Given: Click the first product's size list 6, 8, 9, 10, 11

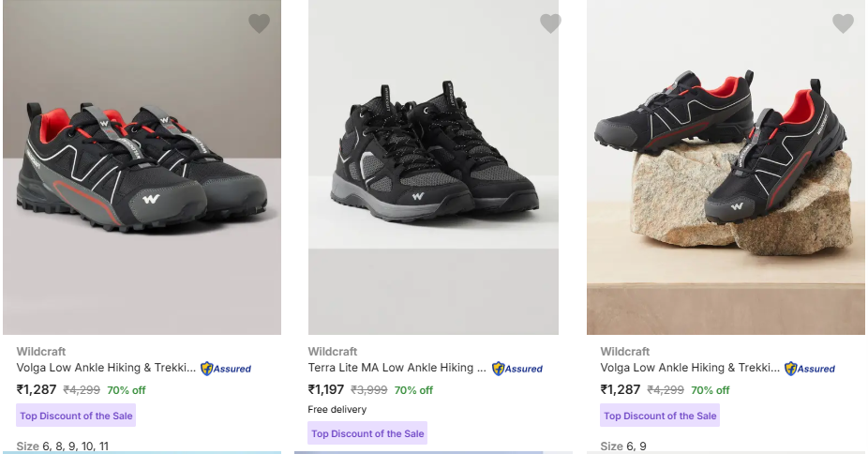Looking at the screenshot, I should (x=63, y=446).
